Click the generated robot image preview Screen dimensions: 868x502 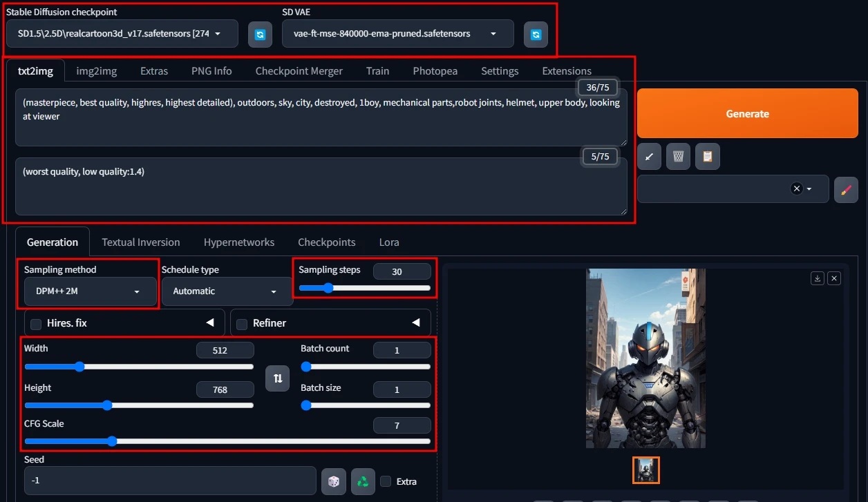click(645, 358)
